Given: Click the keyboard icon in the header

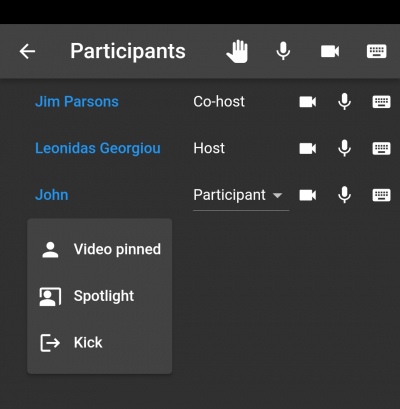Looking at the screenshot, I should click(x=377, y=51).
